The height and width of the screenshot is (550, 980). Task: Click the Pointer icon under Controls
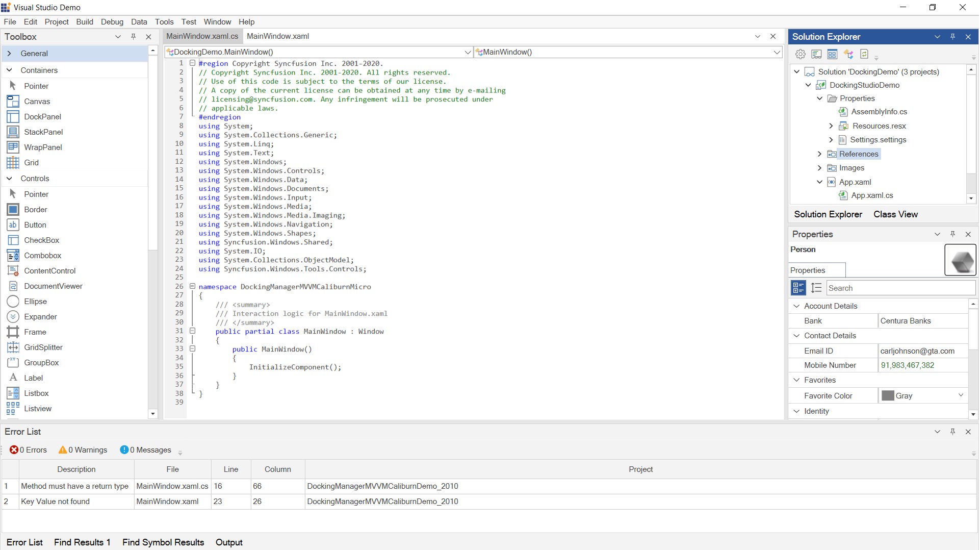[x=13, y=194]
